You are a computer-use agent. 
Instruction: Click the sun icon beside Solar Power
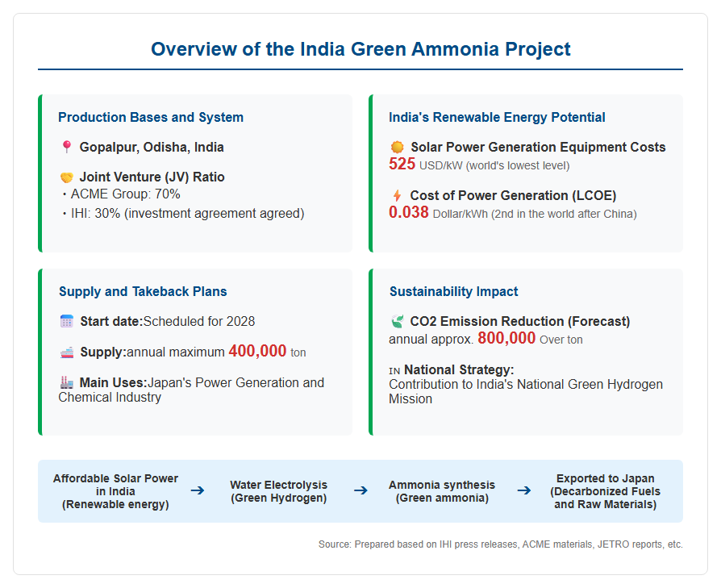(x=398, y=147)
